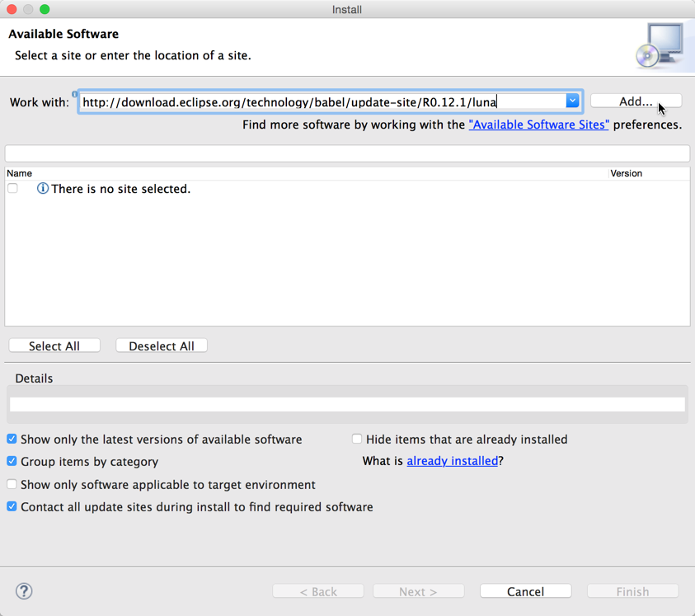Screen dimensions: 695x616
Task: Click the Deselect All button
Action: 162,346
